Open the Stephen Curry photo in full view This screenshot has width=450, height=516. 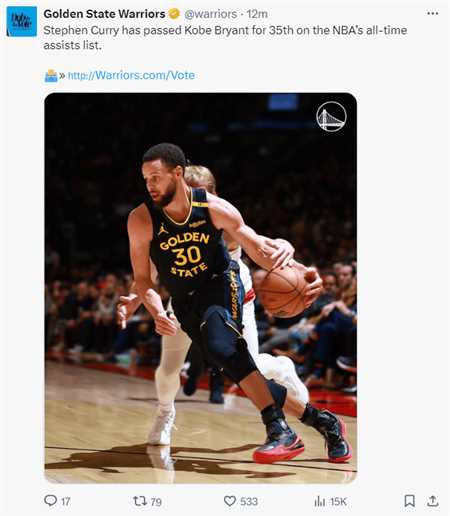tap(200, 288)
